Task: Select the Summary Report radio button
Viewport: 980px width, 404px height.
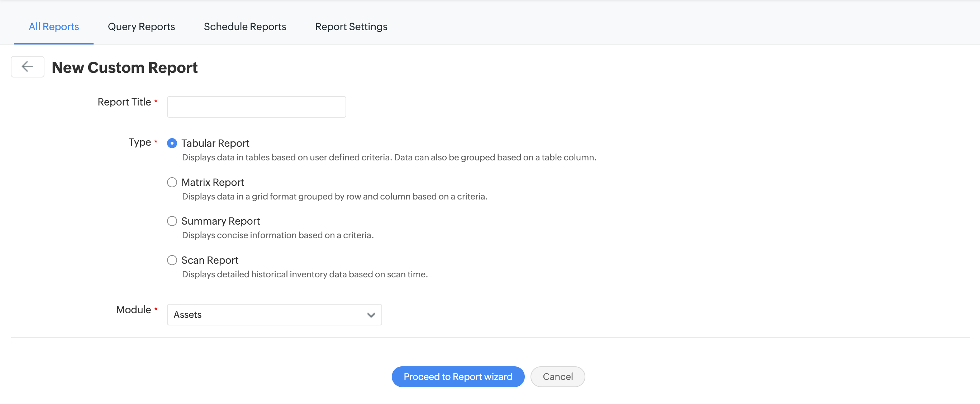Action: click(172, 221)
